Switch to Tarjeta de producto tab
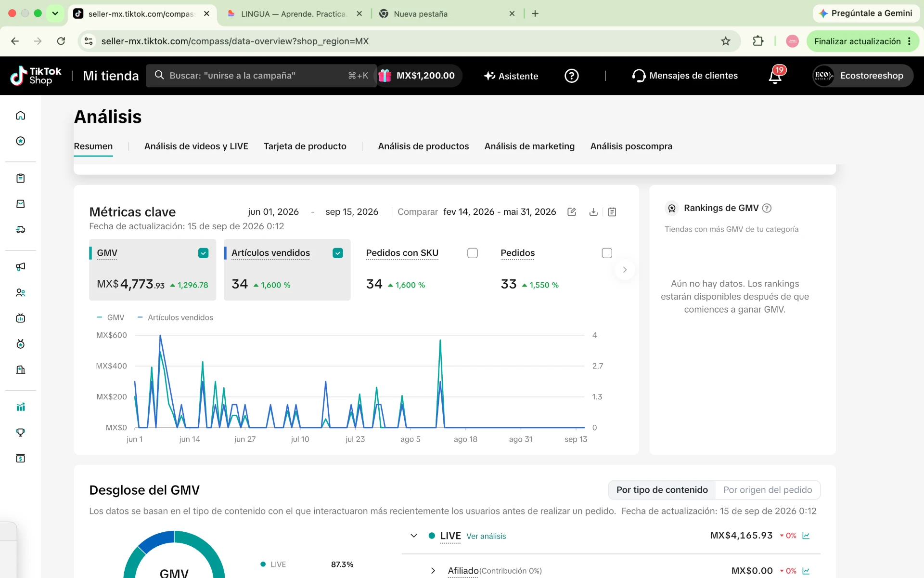Image resolution: width=924 pixels, height=578 pixels. 305,146
